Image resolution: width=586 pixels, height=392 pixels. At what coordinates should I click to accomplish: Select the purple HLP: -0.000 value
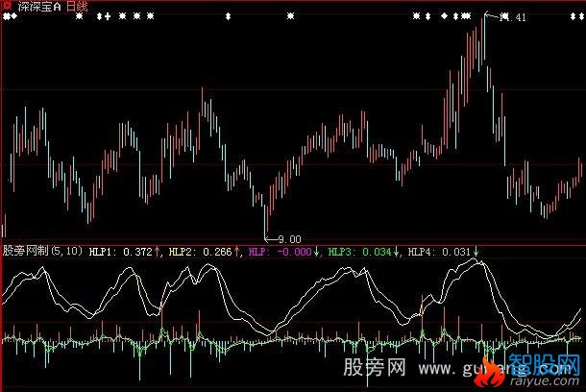click(280, 252)
